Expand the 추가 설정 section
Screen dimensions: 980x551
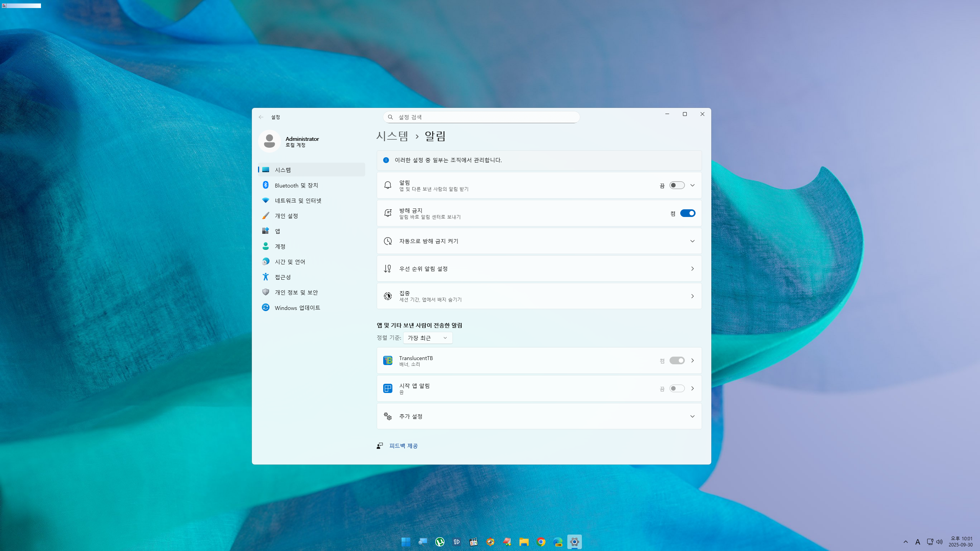click(x=692, y=416)
